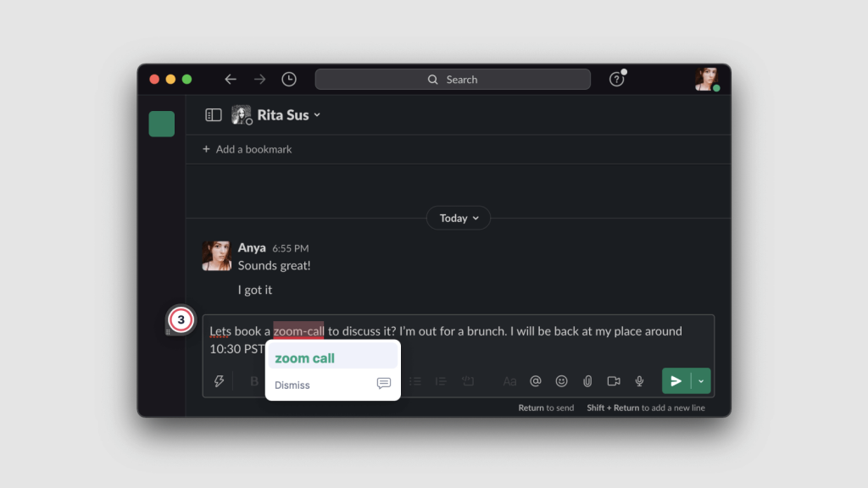Viewport: 868px width, 488px height.
Task: Toggle text formatting with Aa icon
Action: [509, 381]
